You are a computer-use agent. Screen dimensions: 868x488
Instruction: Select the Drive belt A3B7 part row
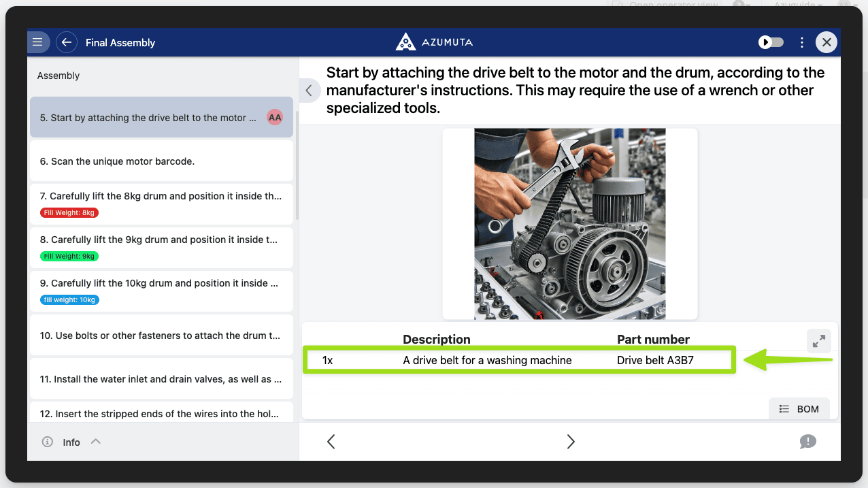click(x=518, y=360)
